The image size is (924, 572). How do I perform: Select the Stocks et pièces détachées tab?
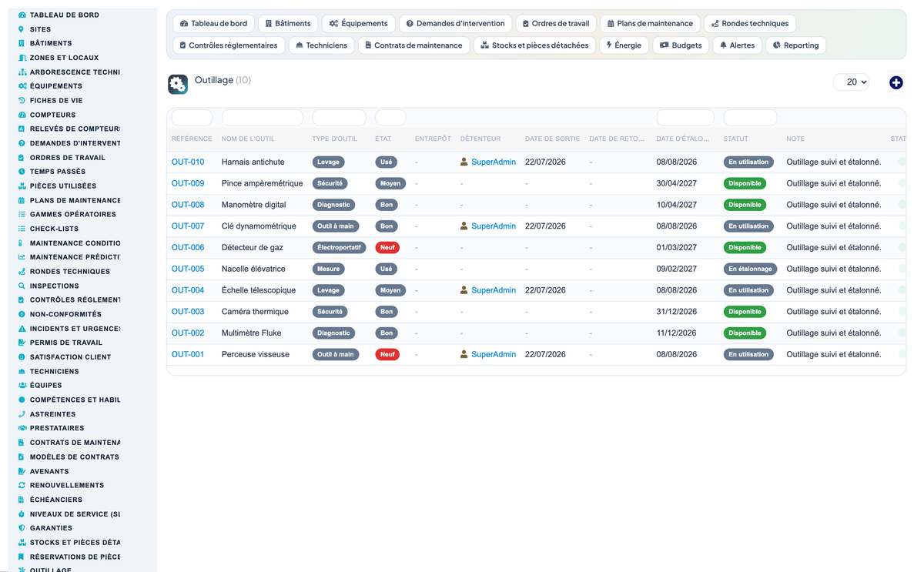[x=534, y=45]
